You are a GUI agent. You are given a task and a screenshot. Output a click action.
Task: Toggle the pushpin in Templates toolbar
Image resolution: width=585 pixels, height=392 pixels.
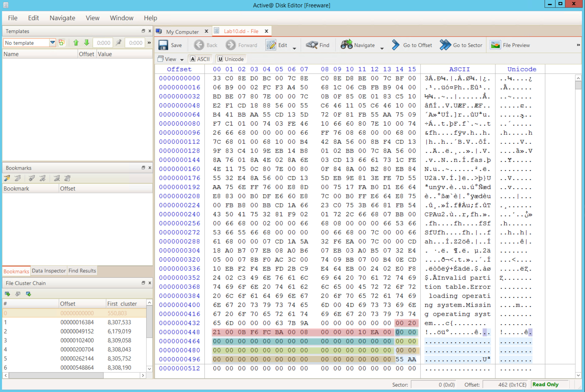pos(119,43)
